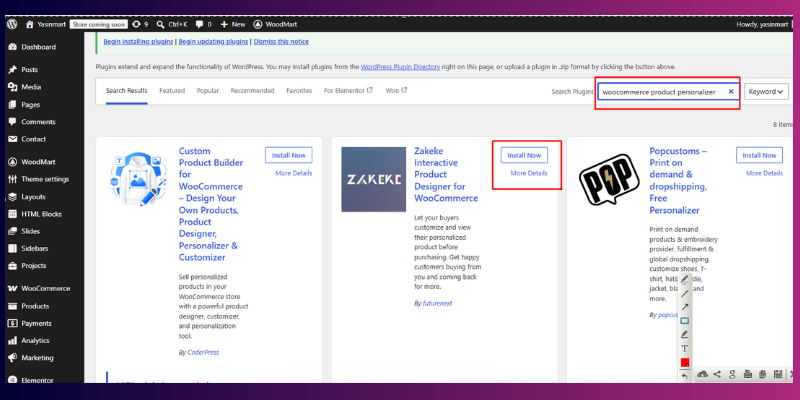Screen dimensions: 800x400
Task: Open the WordPress logo menu
Action: [12, 24]
